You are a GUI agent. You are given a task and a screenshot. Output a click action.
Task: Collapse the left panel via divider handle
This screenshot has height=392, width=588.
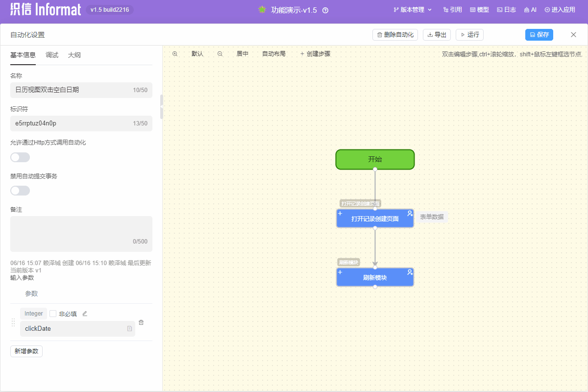click(x=162, y=107)
